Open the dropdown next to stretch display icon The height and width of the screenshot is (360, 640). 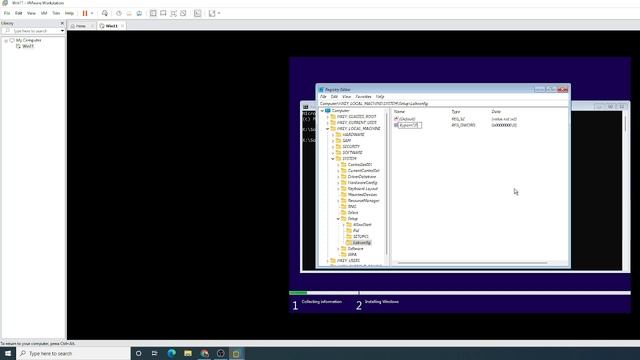pyautogui.click(x=219, y=13)
